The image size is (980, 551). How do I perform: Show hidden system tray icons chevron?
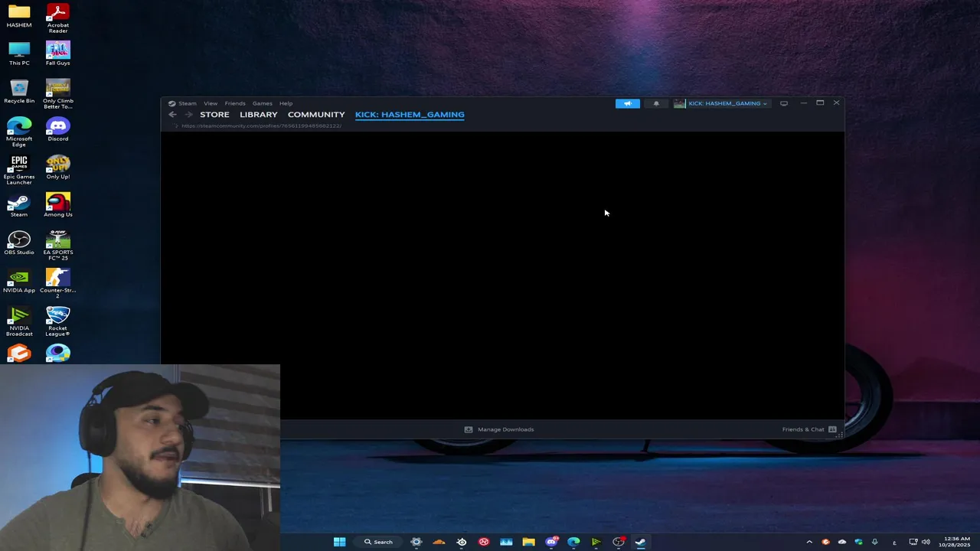click(809, 542)
